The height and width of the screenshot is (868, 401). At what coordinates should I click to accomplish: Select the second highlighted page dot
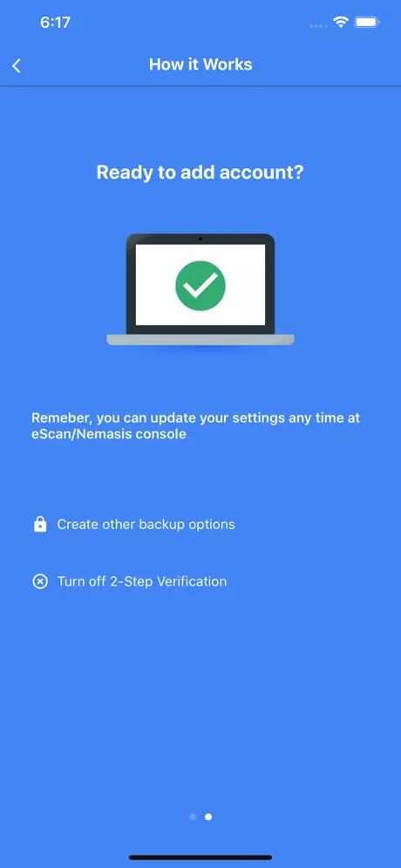coord(208,817)
